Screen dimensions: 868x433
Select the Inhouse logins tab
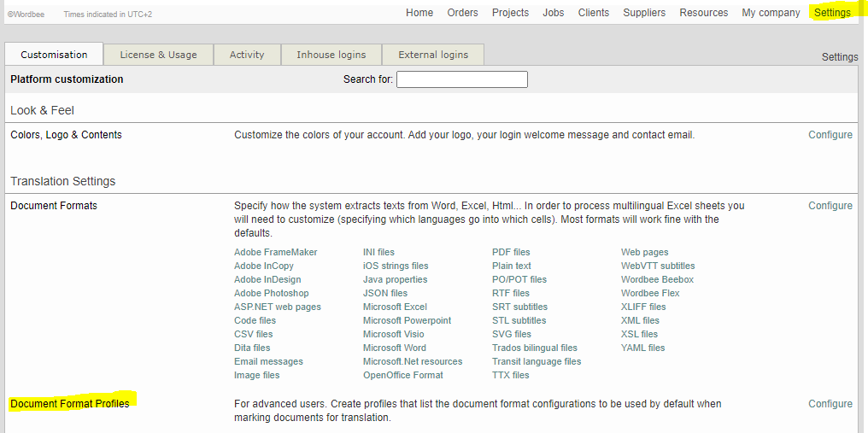click(331, 55)
